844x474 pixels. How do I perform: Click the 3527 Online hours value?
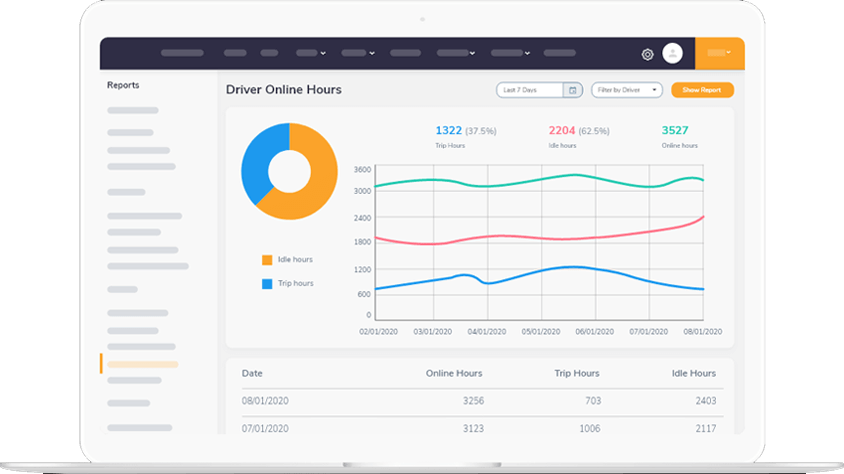[x=675, y=130]
